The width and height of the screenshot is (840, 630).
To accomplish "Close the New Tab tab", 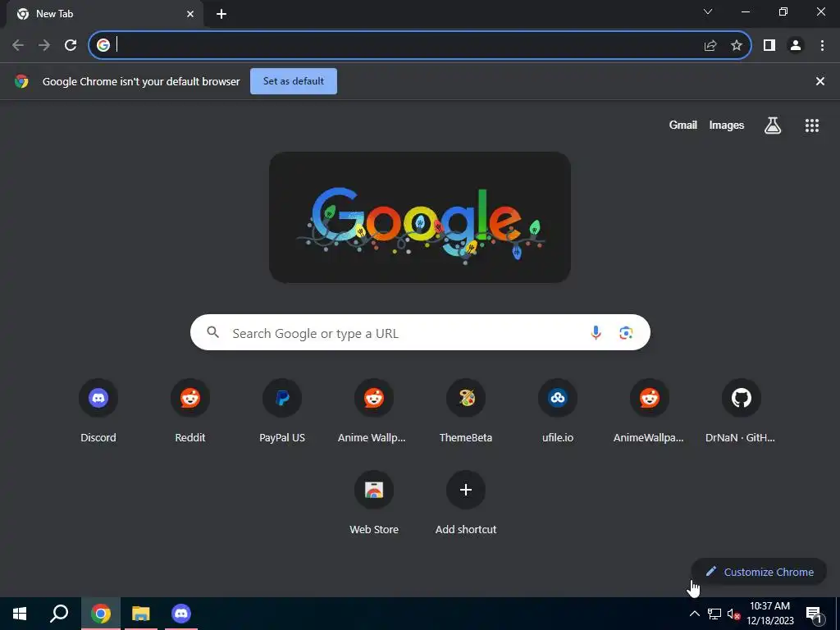I will coord(190,14).
